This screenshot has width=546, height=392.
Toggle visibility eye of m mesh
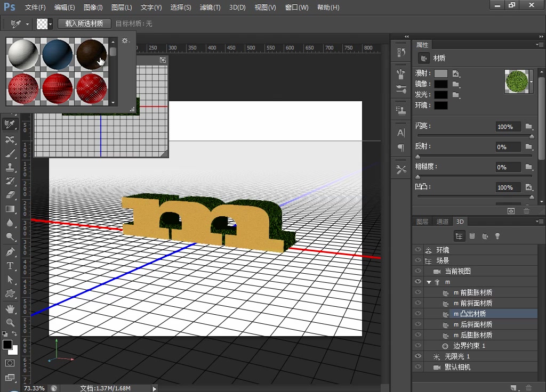418,282
